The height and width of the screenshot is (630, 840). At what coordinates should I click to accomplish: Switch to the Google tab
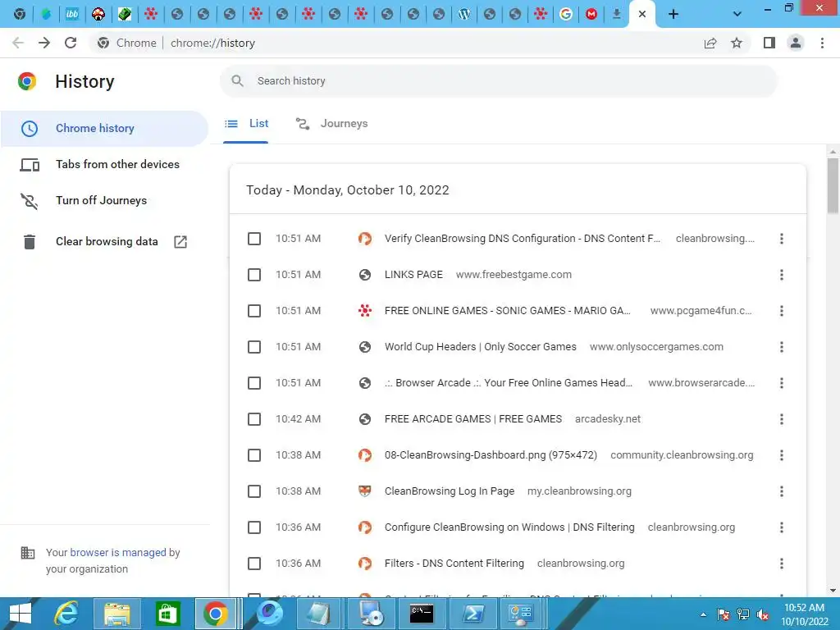(566, 15)
